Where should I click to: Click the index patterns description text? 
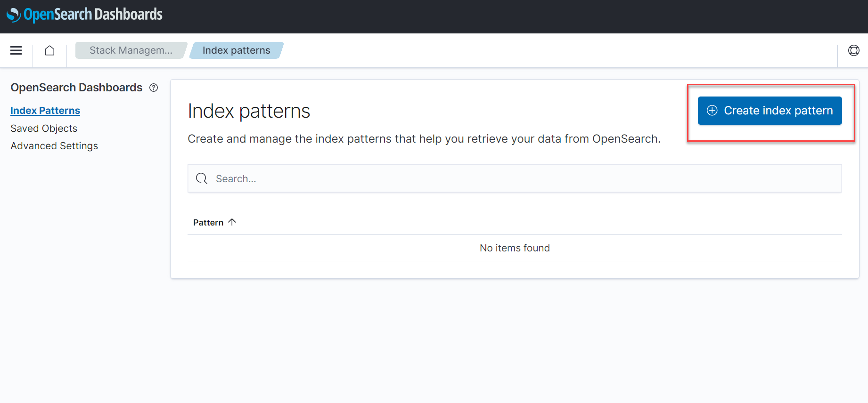click(424, 139)
